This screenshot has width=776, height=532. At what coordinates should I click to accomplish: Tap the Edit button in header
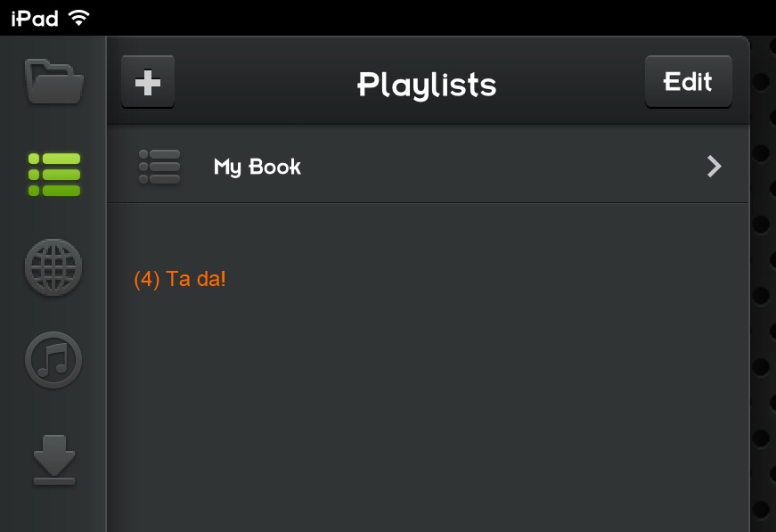(688, 82)
